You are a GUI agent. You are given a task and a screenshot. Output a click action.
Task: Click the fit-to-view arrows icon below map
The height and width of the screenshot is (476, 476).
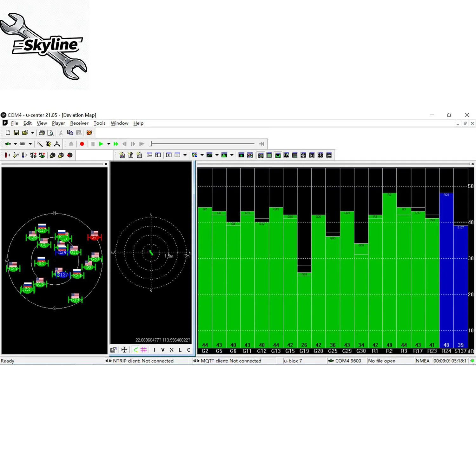coord(124,350)
